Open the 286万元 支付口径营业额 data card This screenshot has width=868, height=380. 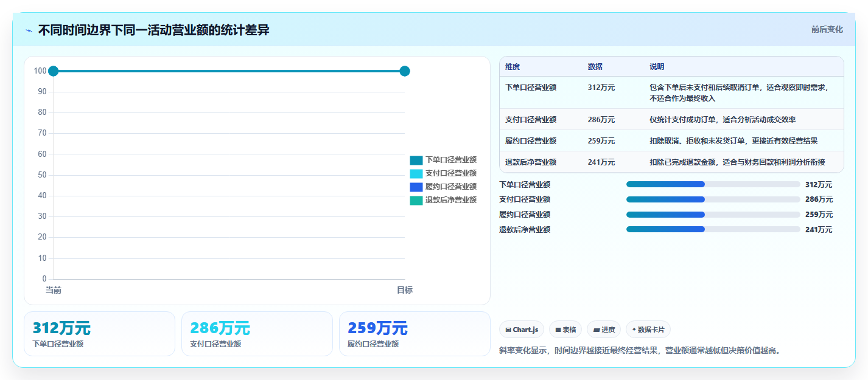(x=257, y=334)
